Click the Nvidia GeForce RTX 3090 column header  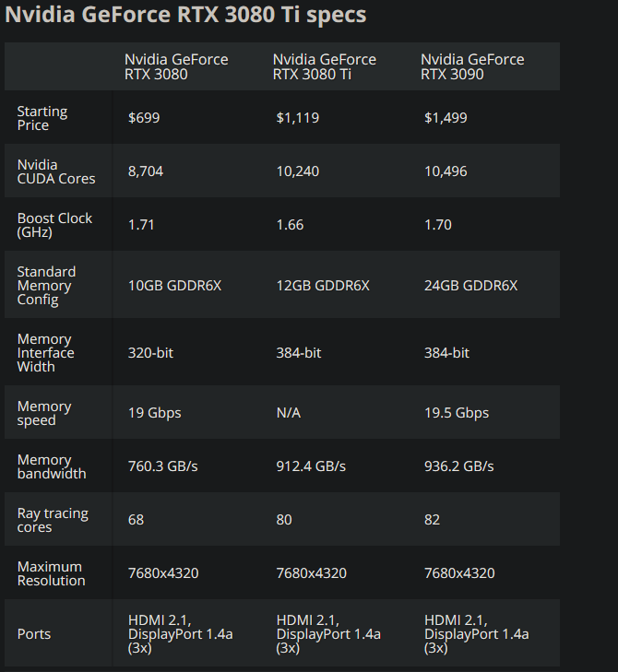click(x=472, y=66)
